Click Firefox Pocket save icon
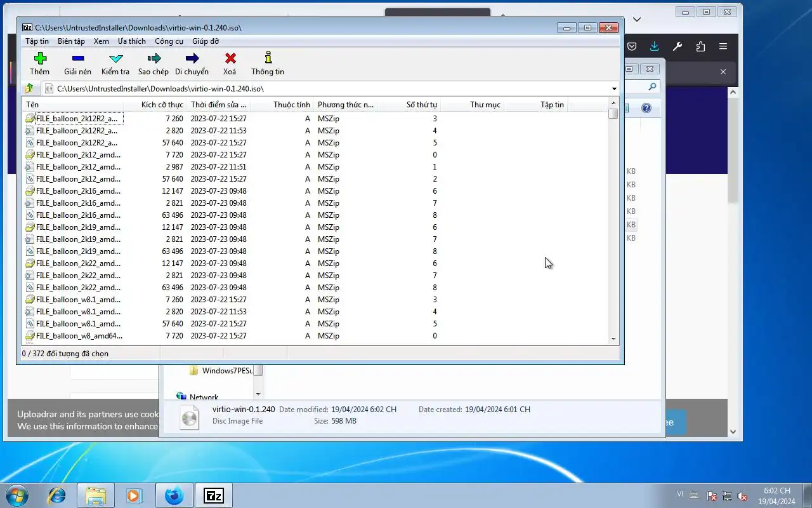Screen dimensions: 812x508 click(632, 46)
